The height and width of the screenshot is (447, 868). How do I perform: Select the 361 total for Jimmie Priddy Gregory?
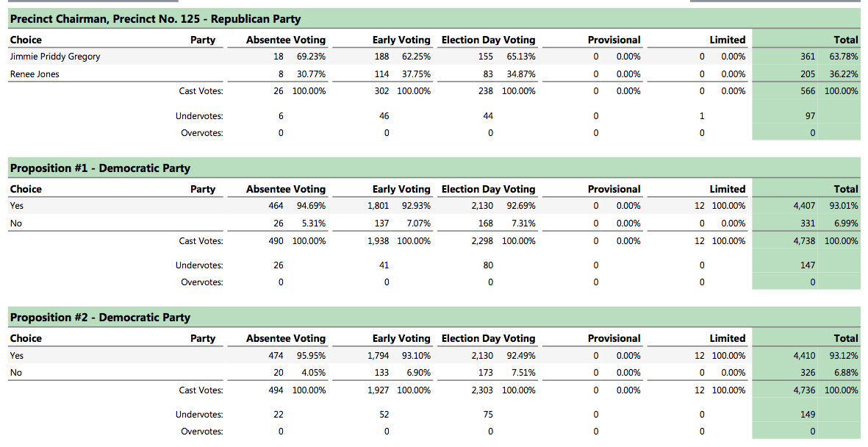coord(807,57)
